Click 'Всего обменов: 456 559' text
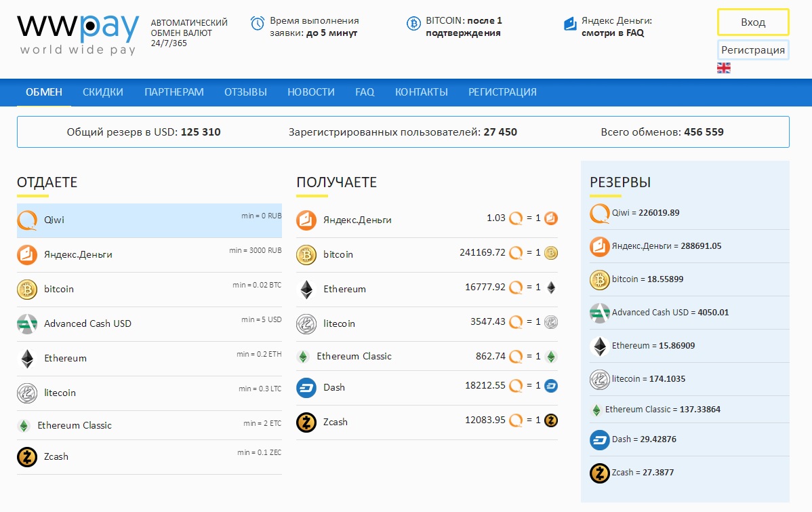Image resolution: width=812 pixels, height=512 pixels. pos(662,132)
